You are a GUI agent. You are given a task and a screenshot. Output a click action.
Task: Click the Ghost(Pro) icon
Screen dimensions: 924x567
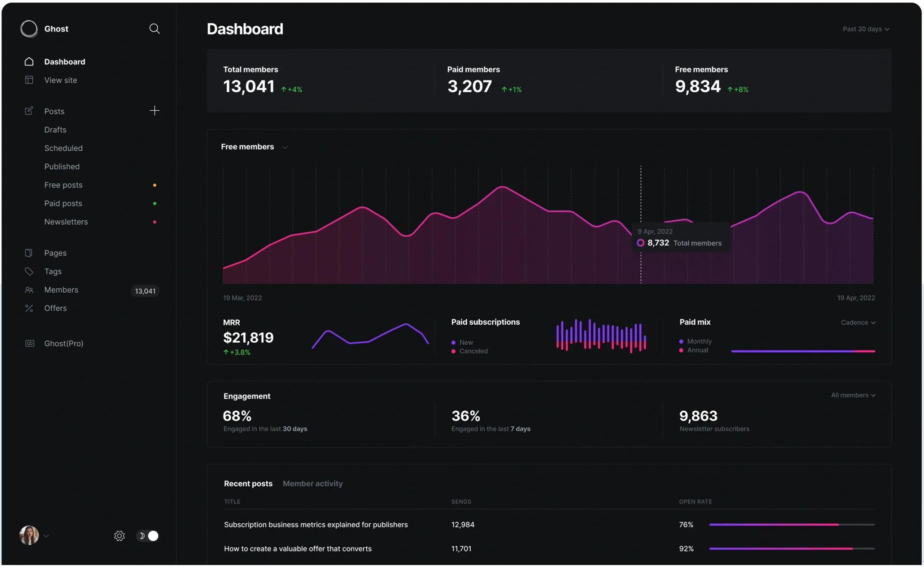pyautogui.click(x=29, y=343)
